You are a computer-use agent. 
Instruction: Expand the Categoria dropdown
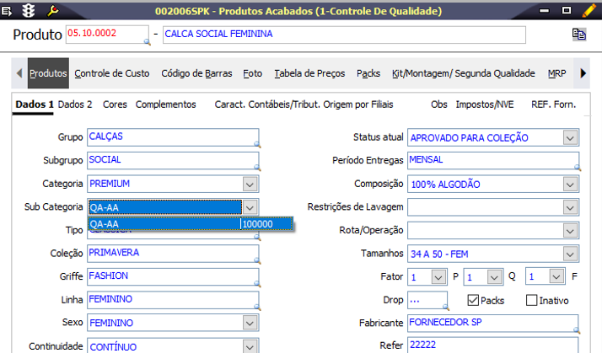point(250,185)
